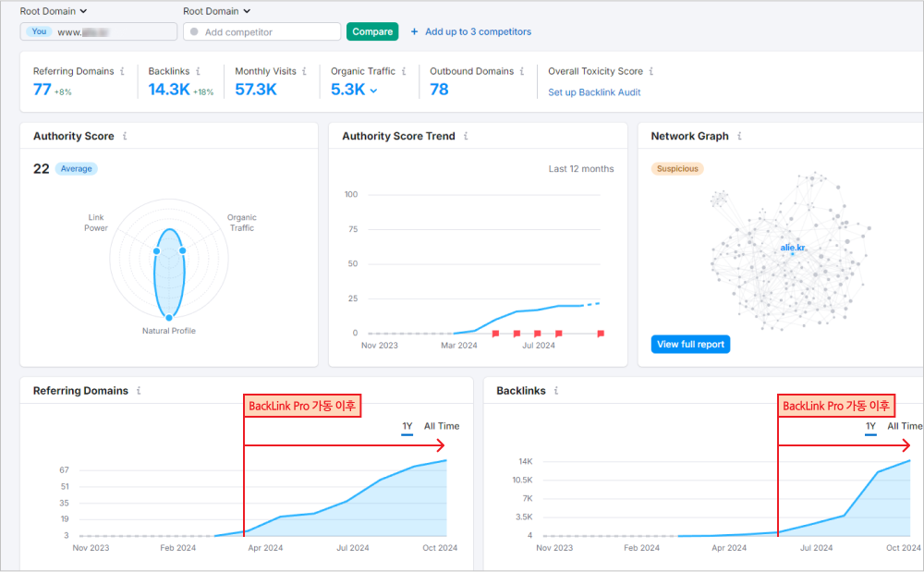Click the Suspicious badge in Network Graph
924x572 pixels.
pos(677,168)
